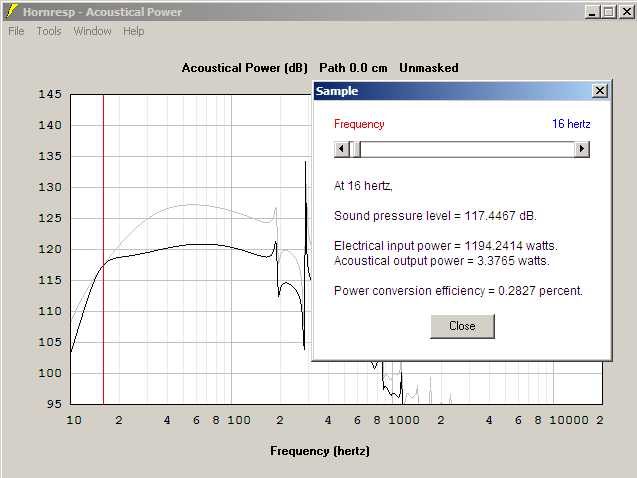Click the 'Frequency (hertz)' axis label
The width and height of the screenshot is (637, 478).
click(320, 451)
